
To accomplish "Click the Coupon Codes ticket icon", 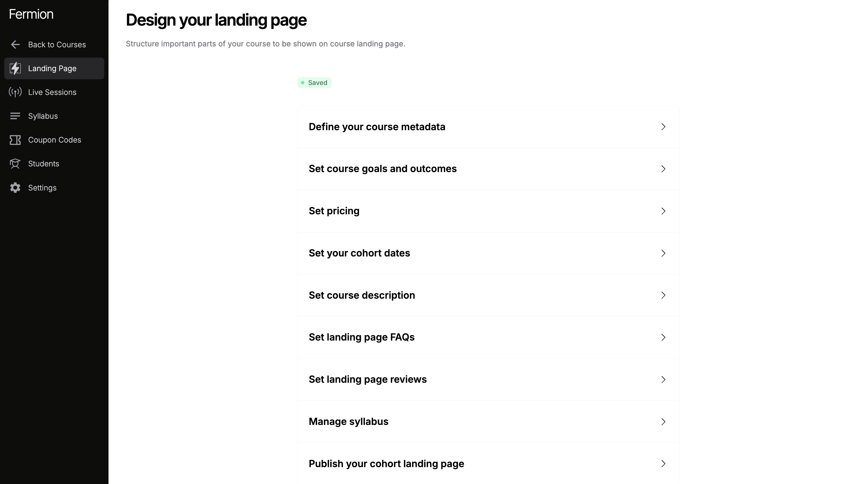I will [x=15, y=140].
